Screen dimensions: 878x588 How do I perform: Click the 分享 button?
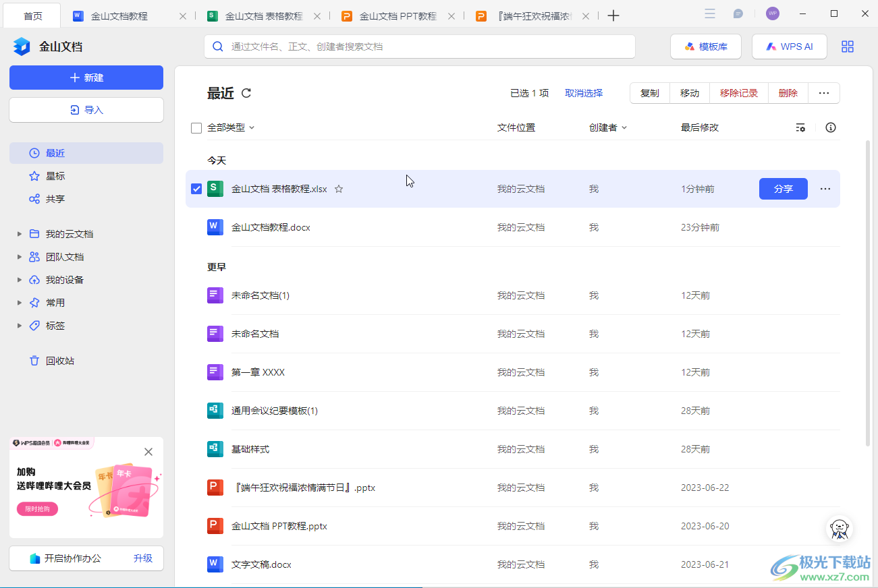tap(784, 189)
